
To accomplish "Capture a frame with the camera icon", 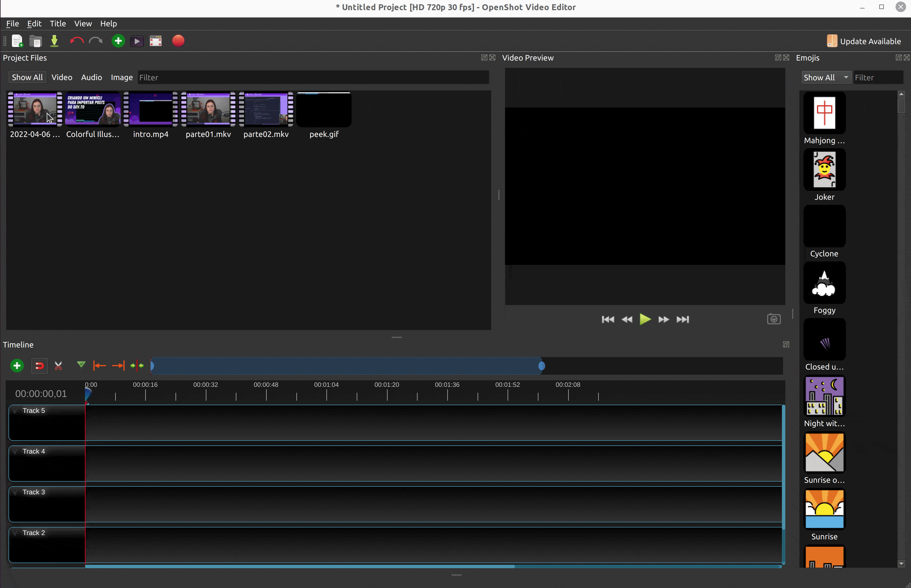I will click(773, 319).
